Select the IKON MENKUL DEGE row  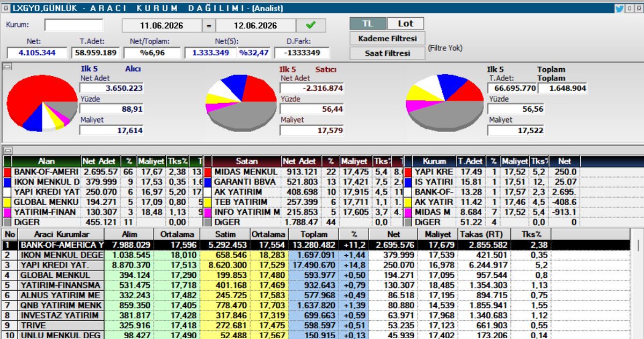pyautogui.click(x=317, y=255)
